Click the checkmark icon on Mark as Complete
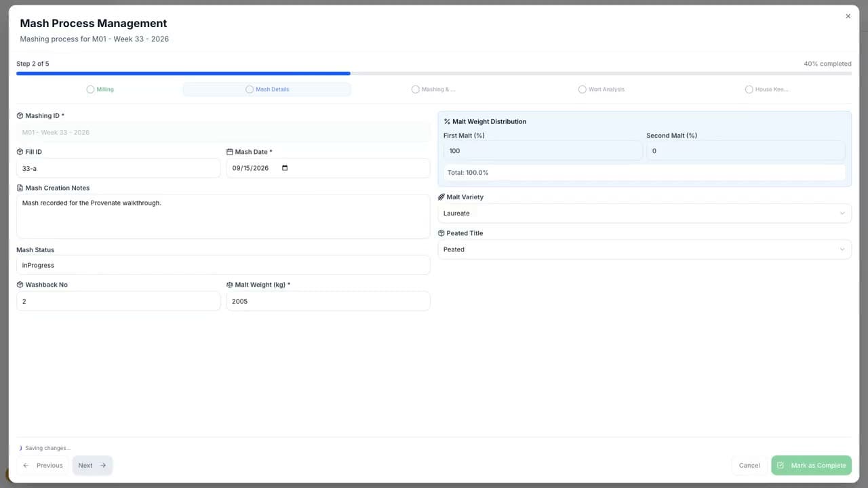Image resolution: width=868 pixels, height=488 pixels. pyautogui.click(x=781, y=466)
